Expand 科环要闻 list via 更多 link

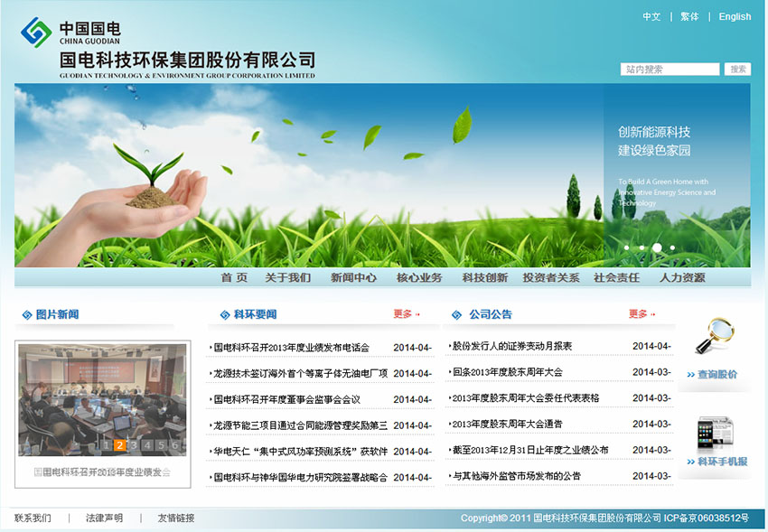(407, 314)
